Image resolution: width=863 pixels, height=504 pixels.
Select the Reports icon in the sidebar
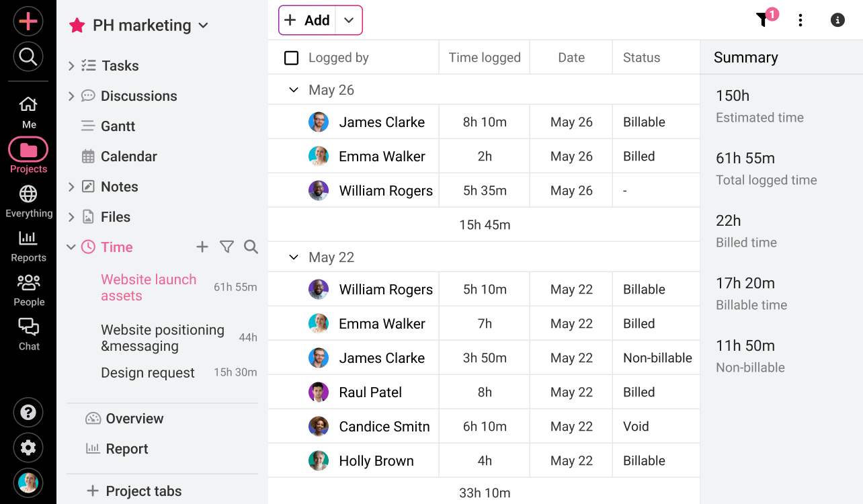pos(28,244)
